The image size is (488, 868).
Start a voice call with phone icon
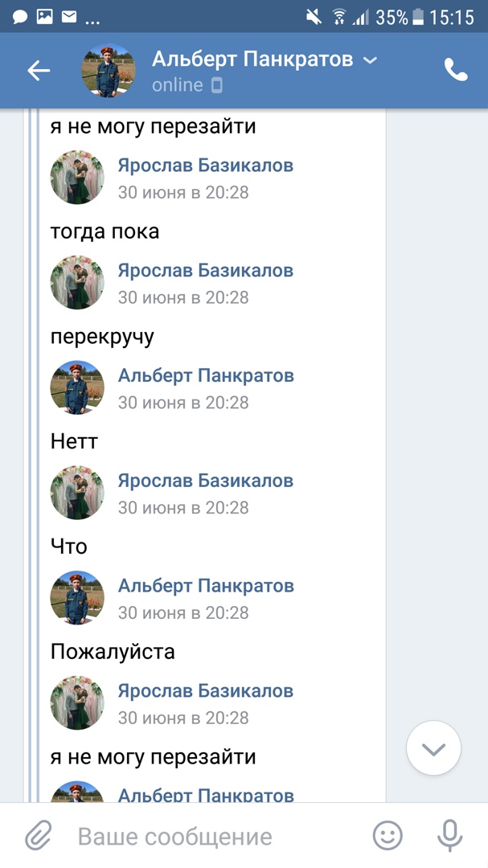coord(456,71)
